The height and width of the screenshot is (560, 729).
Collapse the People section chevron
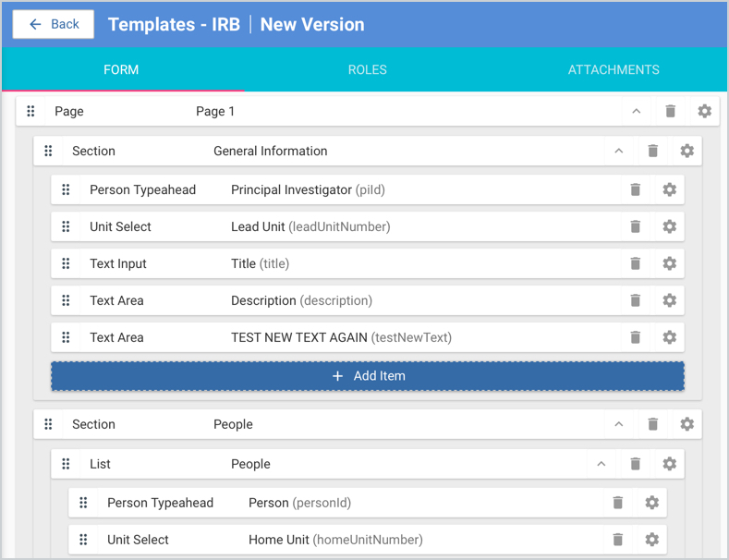pos(618,424)
